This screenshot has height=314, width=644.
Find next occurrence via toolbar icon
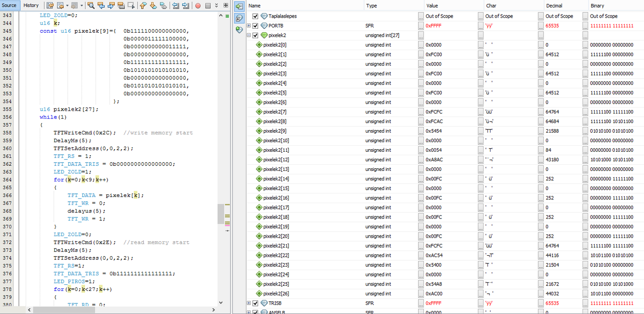pyautogui.click(x=111, y=6)
